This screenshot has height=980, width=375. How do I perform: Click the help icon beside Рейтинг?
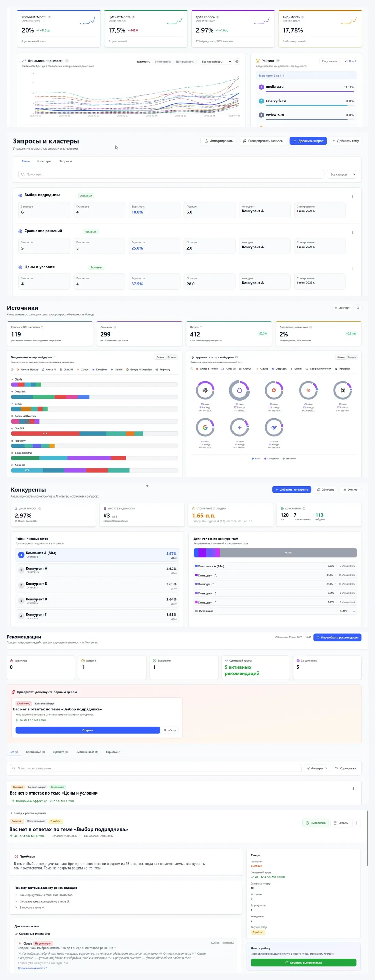click(278, 61)
